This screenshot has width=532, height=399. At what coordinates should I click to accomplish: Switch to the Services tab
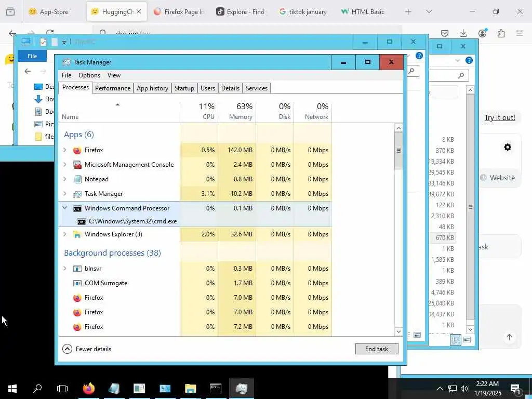click(x=257, y=88)
